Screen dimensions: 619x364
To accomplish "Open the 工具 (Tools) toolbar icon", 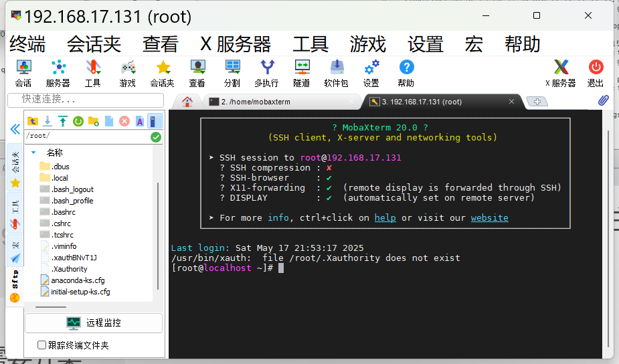I will coord(93,73).
